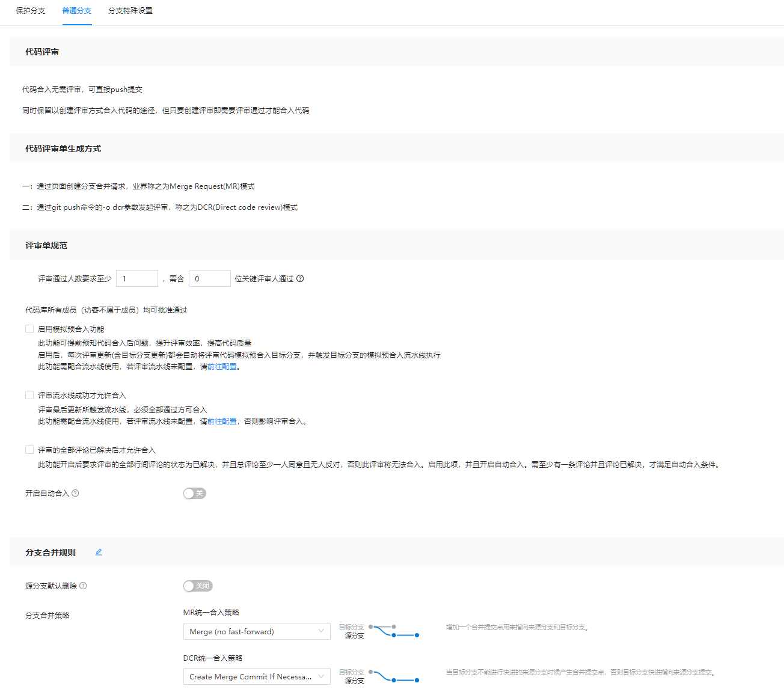Check 评审流水线成功才允许合入 option

coord(29,395)
